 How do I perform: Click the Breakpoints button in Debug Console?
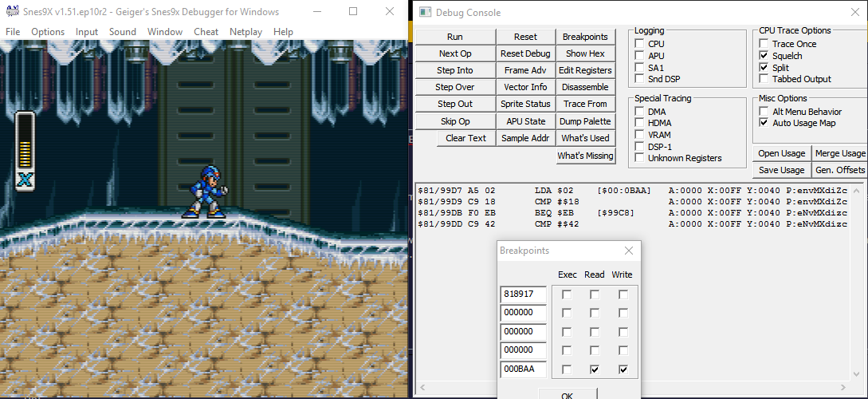585,37
